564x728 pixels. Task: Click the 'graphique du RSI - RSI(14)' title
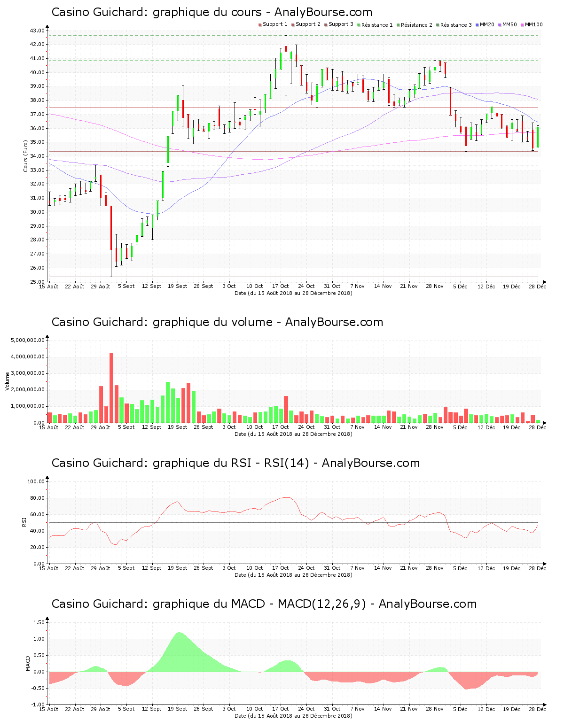(x=235, y=463)
